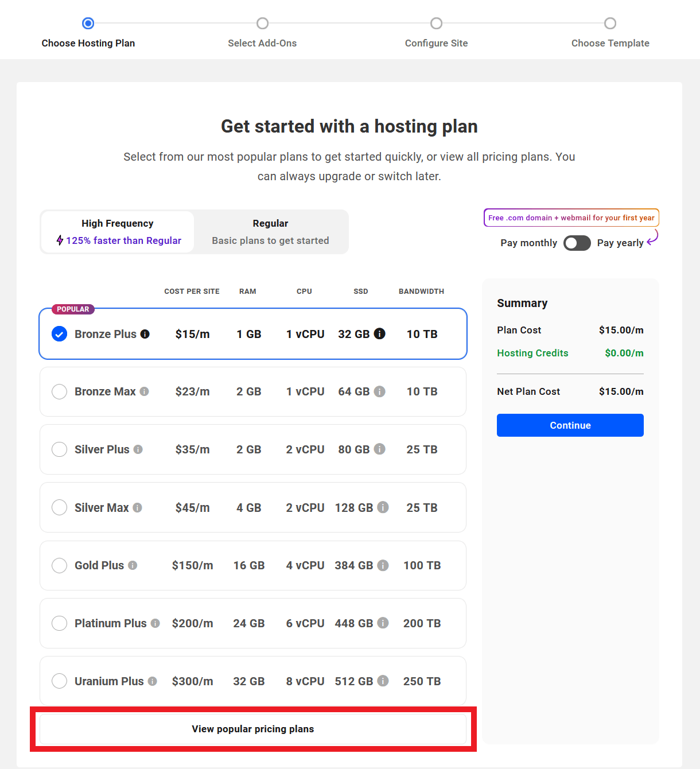Click the Net Plan Cost label
Viewport: 700px width, 769px height.
click(528, 391)
